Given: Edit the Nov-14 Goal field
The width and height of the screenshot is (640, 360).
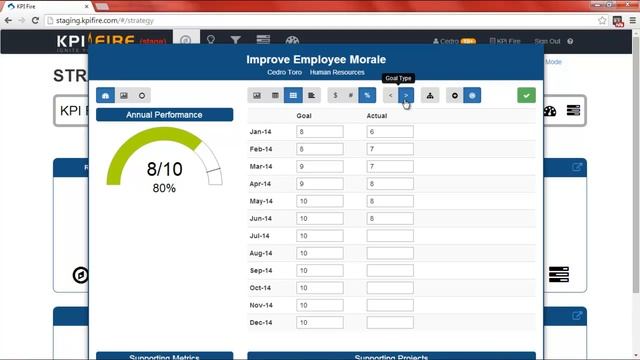Looking at the screenshot, I should [x=320, y=305].
